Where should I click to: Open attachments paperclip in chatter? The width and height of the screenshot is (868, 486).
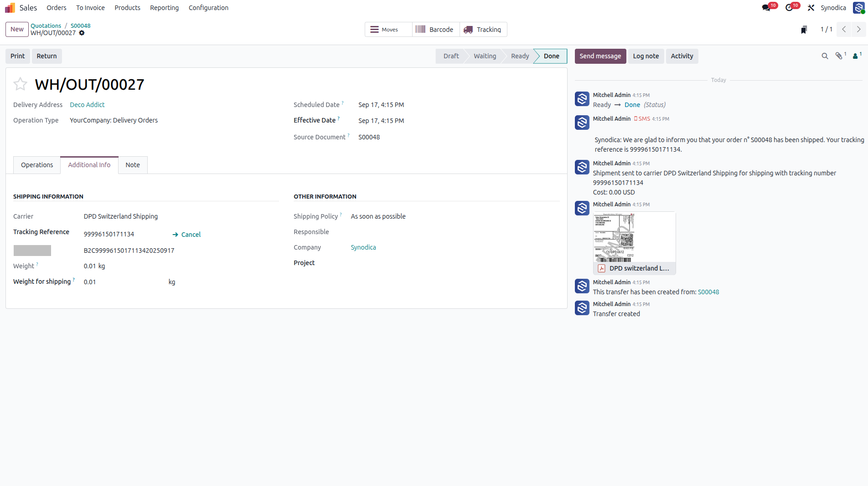839,56
